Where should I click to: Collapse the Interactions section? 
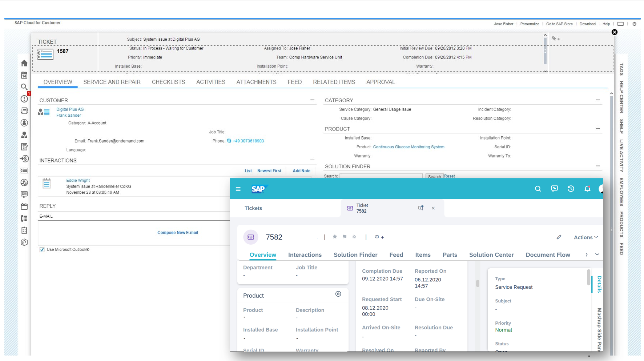[x=312, y=160]
